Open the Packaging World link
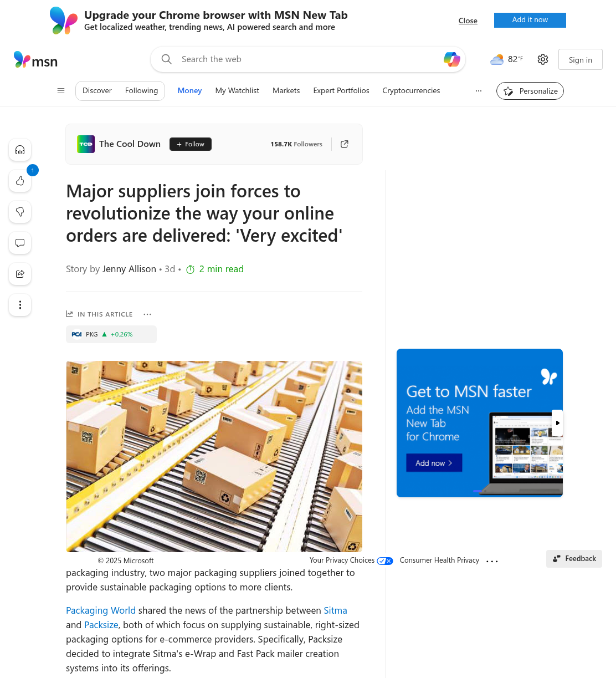The height and width of the screenshot is (678, 616). tap(101, 610)
